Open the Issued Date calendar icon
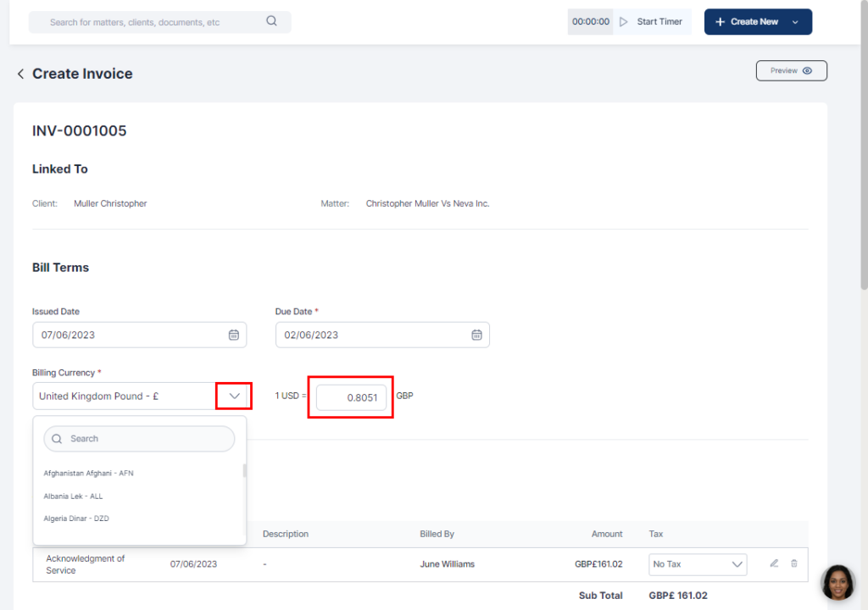 click(234, 335)
